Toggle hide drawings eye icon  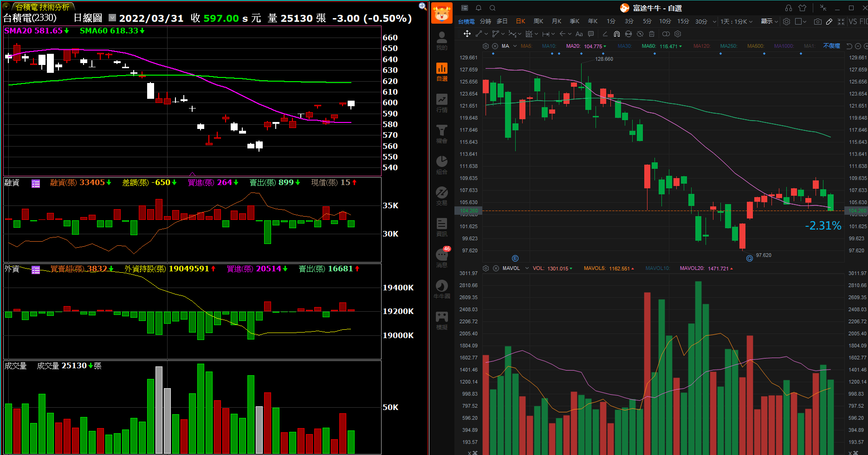coord(640,34)
